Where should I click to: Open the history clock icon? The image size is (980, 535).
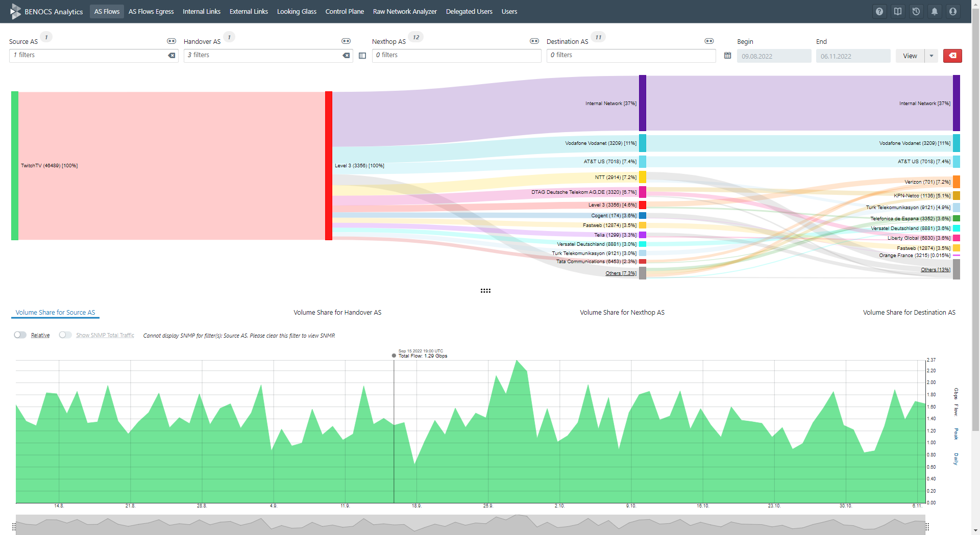coord(916,11)
